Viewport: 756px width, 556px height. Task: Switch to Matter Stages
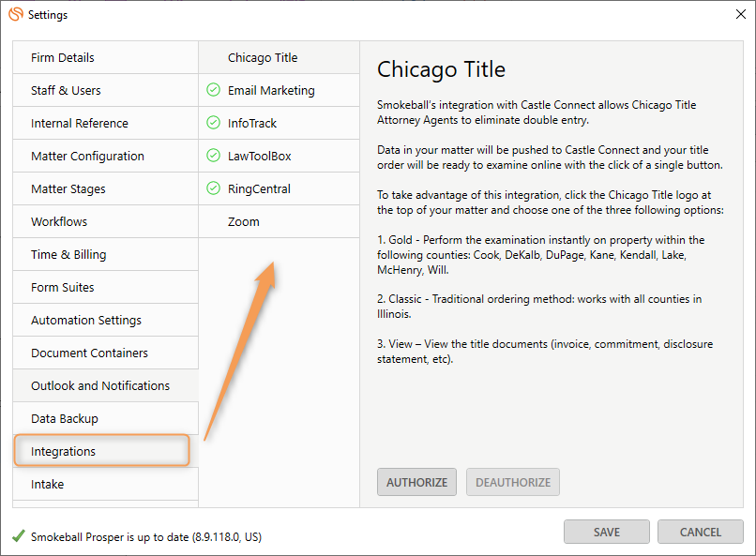tap(106, 188)
